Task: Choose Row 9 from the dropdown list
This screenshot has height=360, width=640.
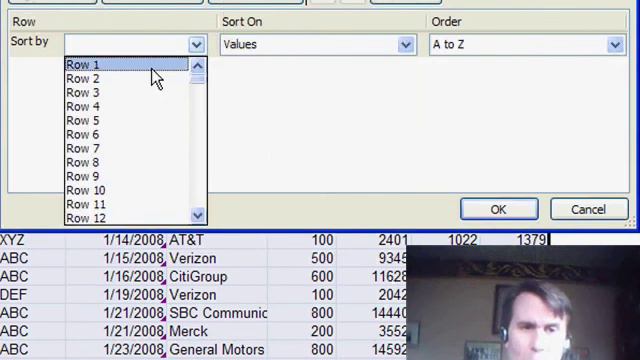Action: pyautogui.click(x=127, y=176)
